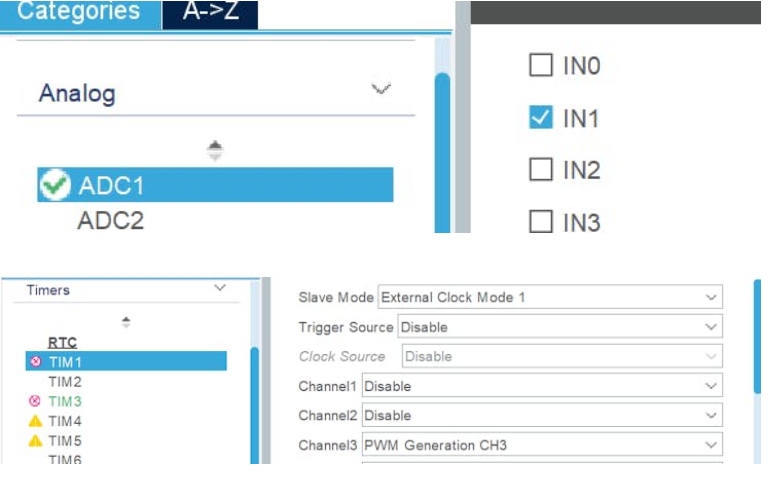Switch to the A->Z tab

click(x=210, y=12)
